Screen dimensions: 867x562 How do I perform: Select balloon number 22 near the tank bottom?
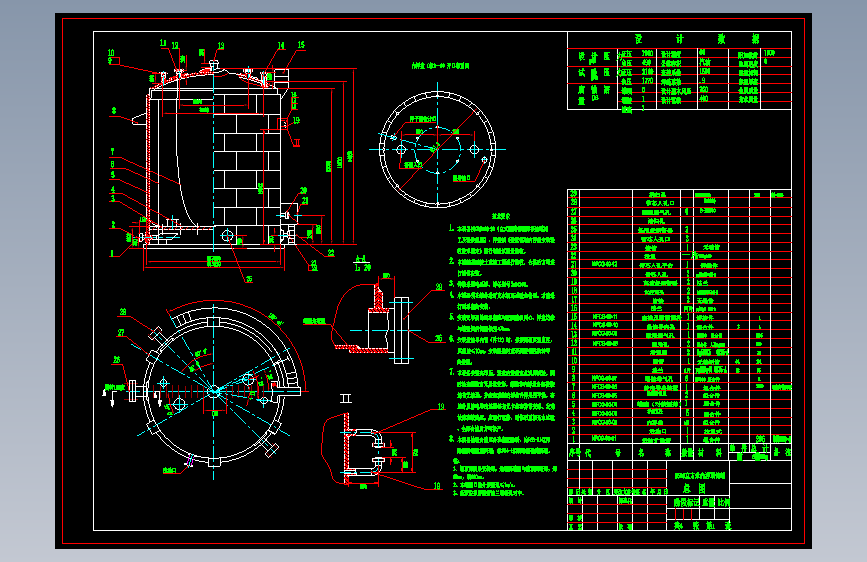(x=331, y=253)
